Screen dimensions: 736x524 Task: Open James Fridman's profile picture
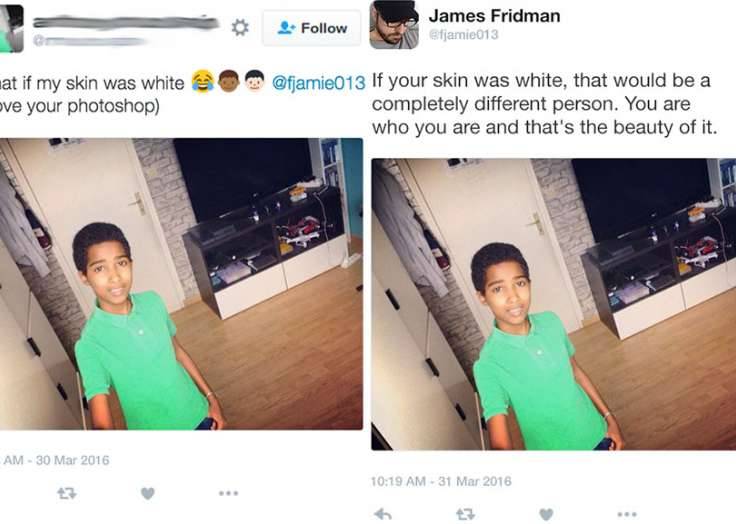pyautogui.click(x=394, y=24)
